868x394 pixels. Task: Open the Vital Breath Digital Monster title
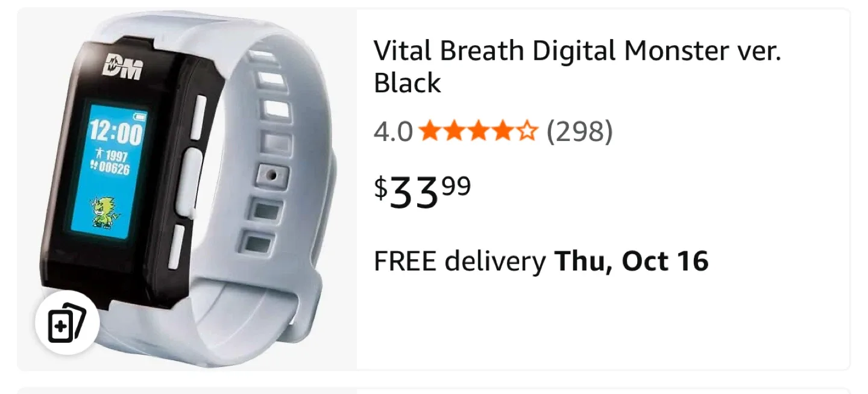coord(577,67)
